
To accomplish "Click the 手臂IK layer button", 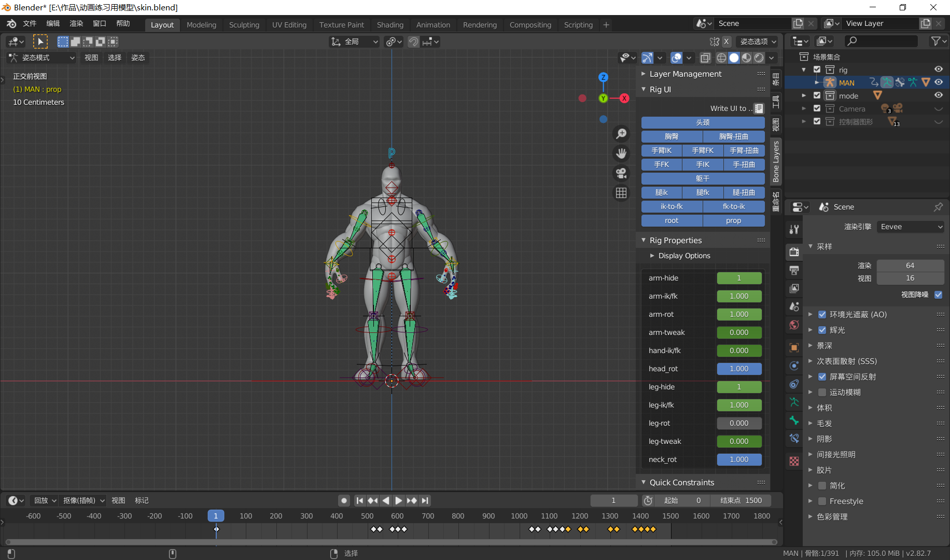I will click(x=662, y=150).
